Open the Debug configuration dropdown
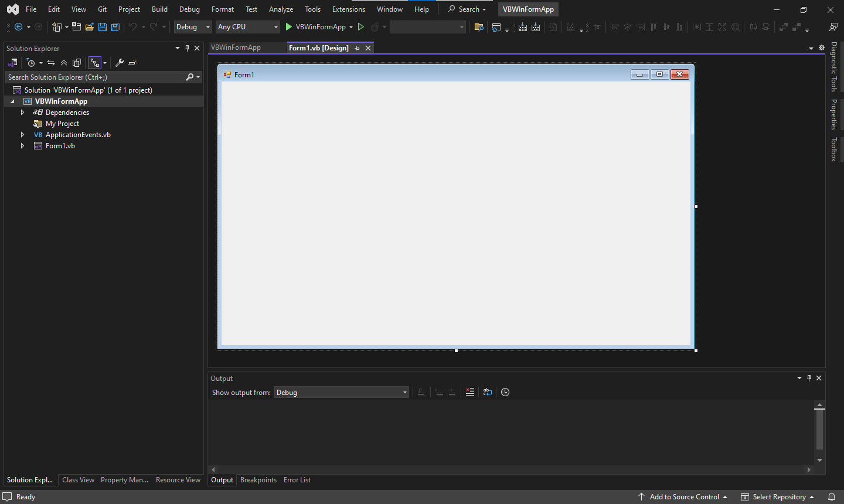This screenshot has height=504, width=844. click(193, 27)
